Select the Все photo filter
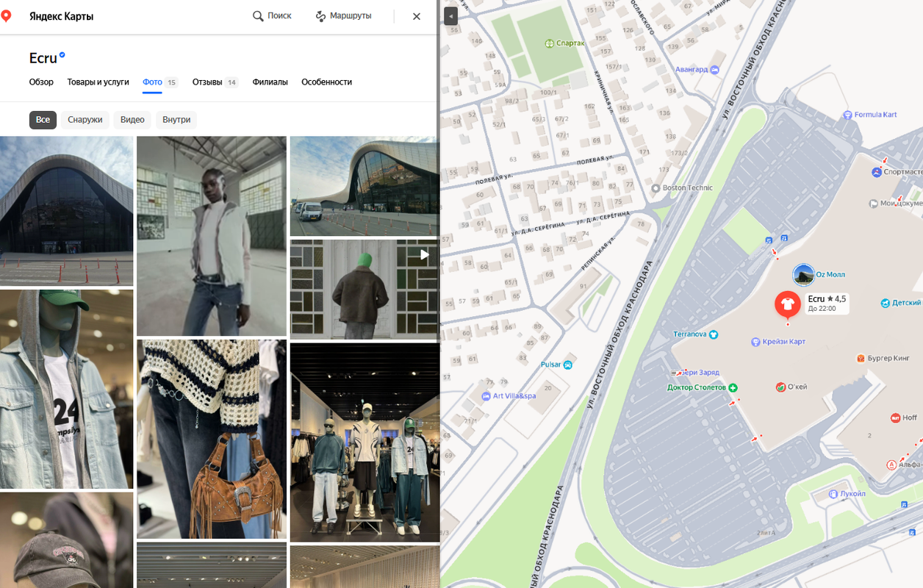Viewport: 923px width, 588px height. click(x=43, y=120)
